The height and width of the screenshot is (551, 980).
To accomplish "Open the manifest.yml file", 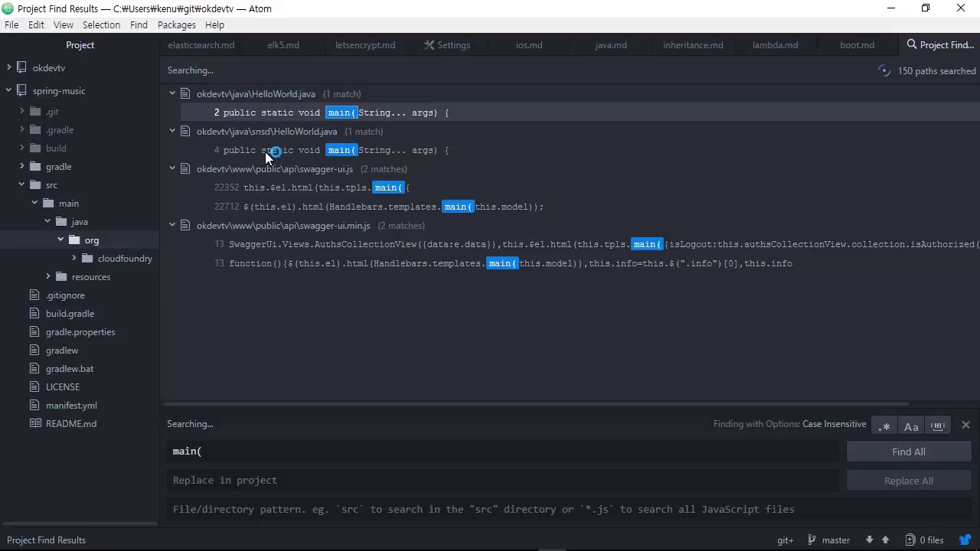I will [71, 406].
